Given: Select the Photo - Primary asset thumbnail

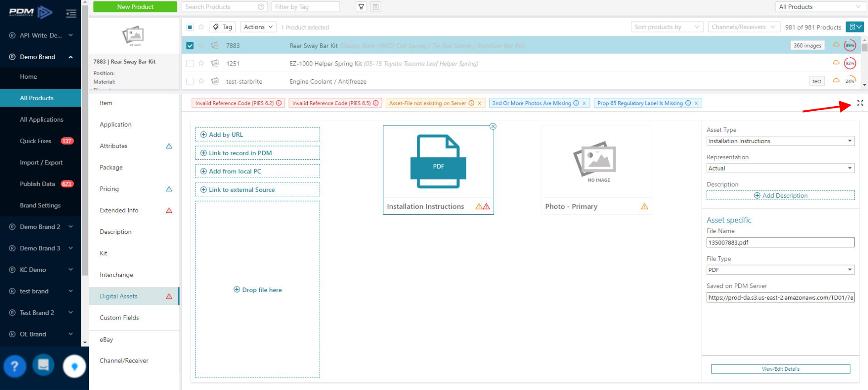Looking at the screenshot, I should click(596, 170).
